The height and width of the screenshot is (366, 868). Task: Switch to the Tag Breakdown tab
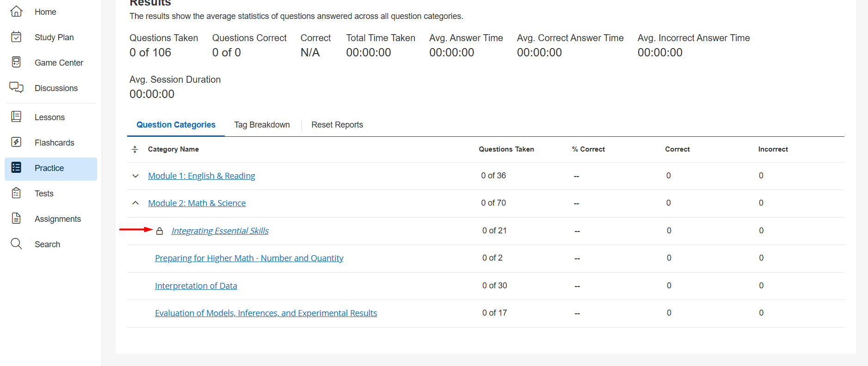pyautogui.click(x=262, y=125)
